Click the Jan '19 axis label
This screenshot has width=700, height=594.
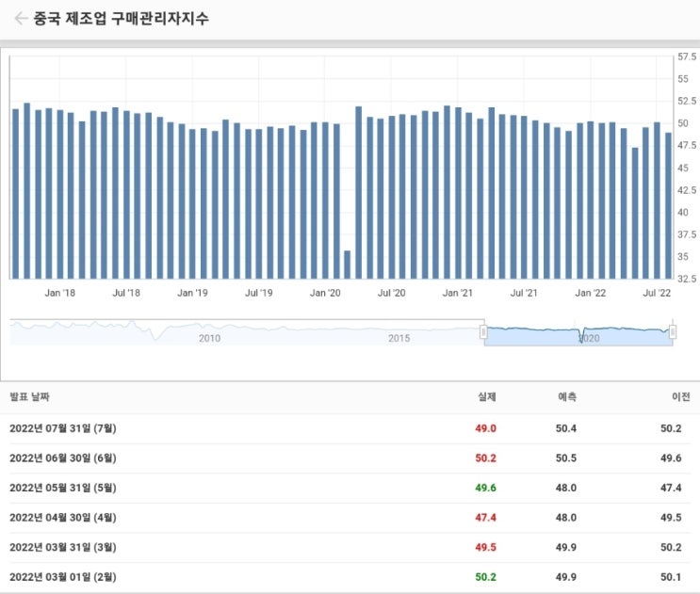192,293
